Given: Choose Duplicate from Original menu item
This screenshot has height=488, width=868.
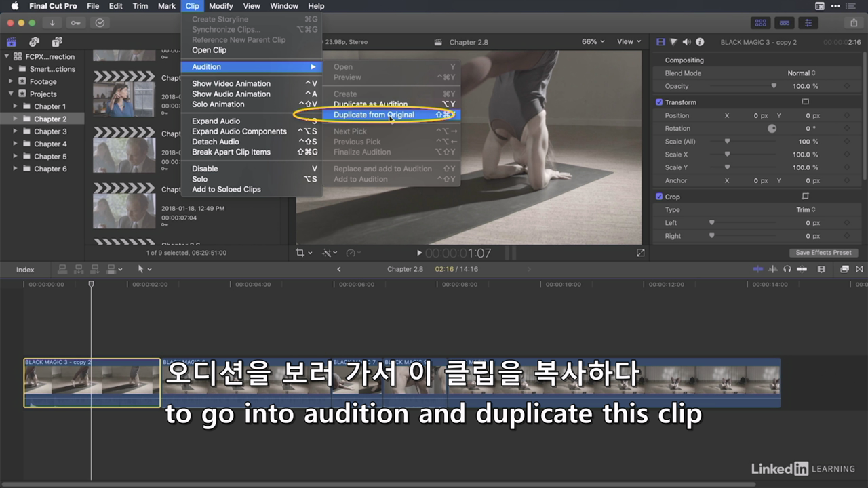Looking at the screenshot, I should [390, 115].
